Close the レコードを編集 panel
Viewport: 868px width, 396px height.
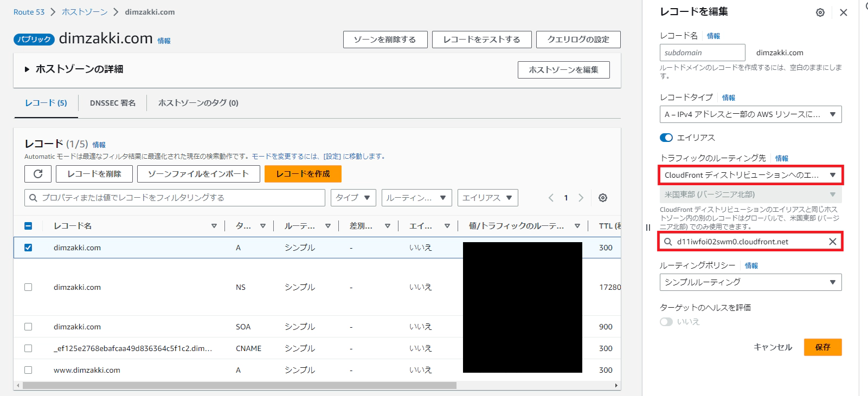tap(843, 12)
